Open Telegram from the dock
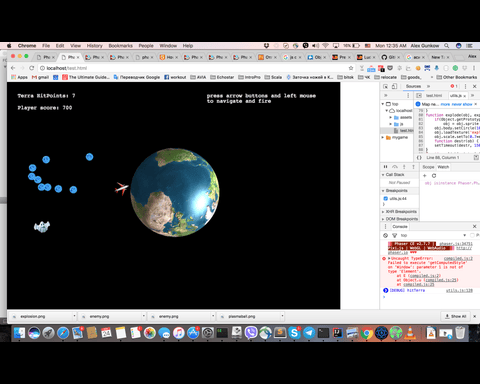Viewport: 480px width, 384px height. point(309,333)
